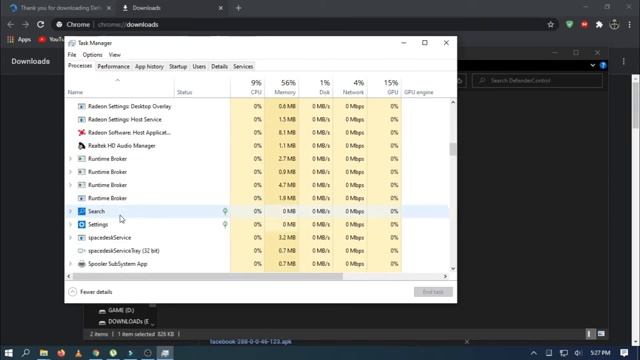Click the red extension icon in Chrome toolbar
640x360 pixels.
[584, 24]
